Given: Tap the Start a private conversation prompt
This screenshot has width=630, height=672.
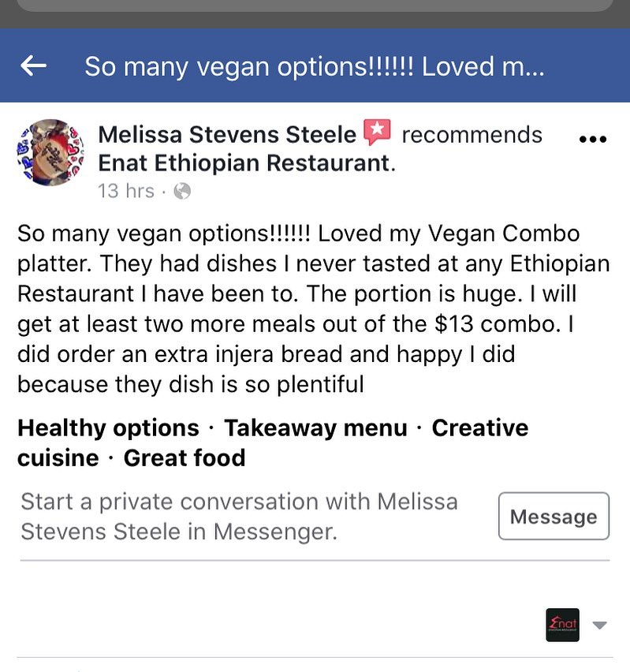Looking at the screenshot, I should point(239,517).
